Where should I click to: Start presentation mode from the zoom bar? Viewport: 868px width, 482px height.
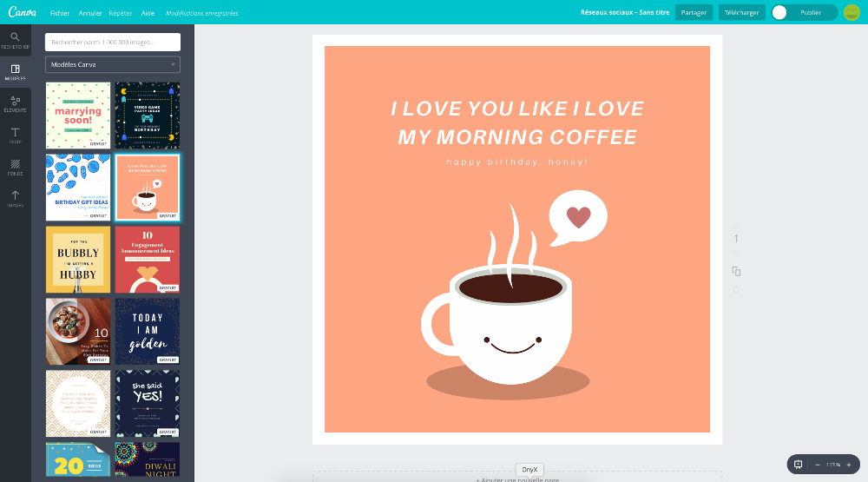point(799,465)
